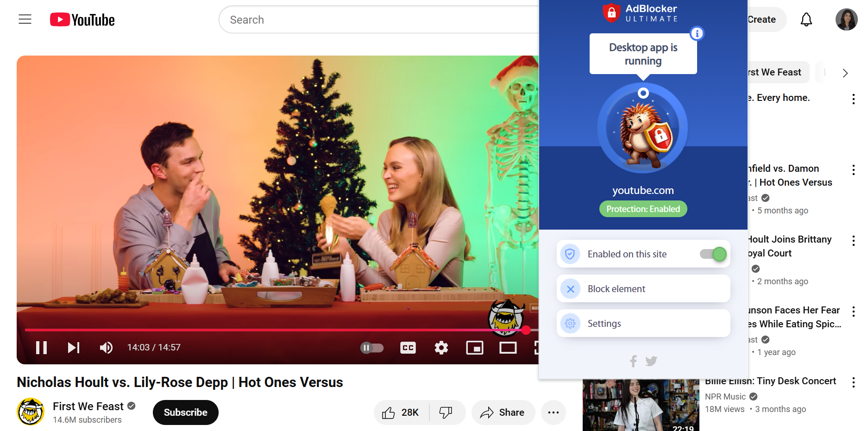Click the gear icon in Settings row

[x=570, y=323]
